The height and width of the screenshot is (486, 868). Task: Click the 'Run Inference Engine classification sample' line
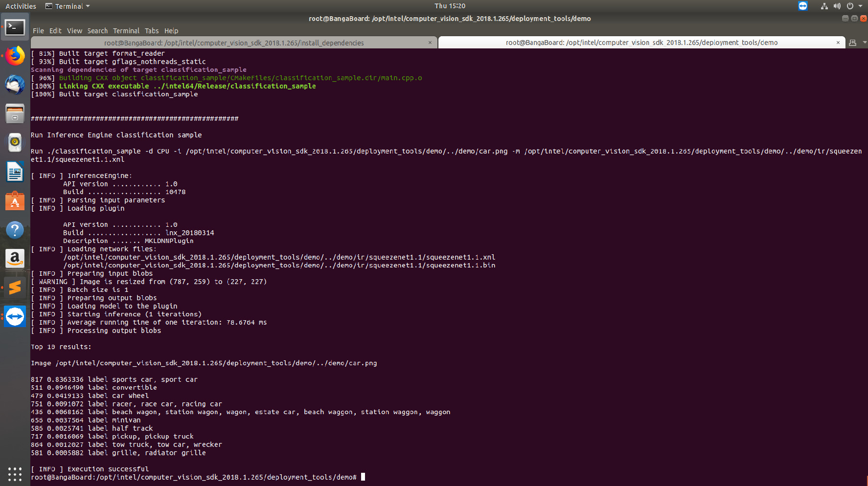tap(116, 135)
